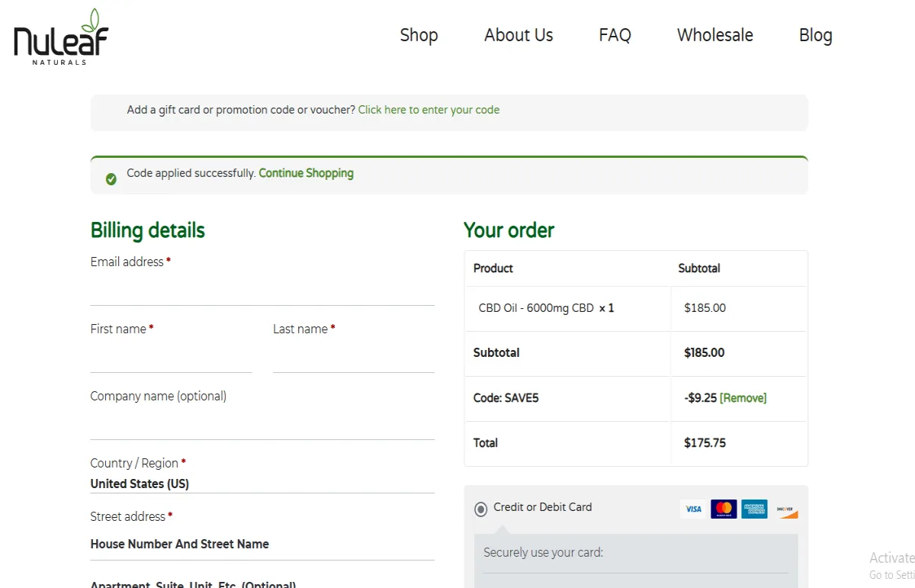
Task: Remove the SAVE5 promo code
Action: (x=743, y=397)
